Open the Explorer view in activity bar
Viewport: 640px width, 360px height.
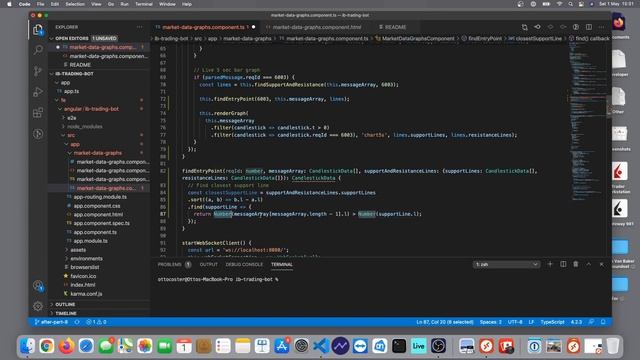(x=38, y=30)
